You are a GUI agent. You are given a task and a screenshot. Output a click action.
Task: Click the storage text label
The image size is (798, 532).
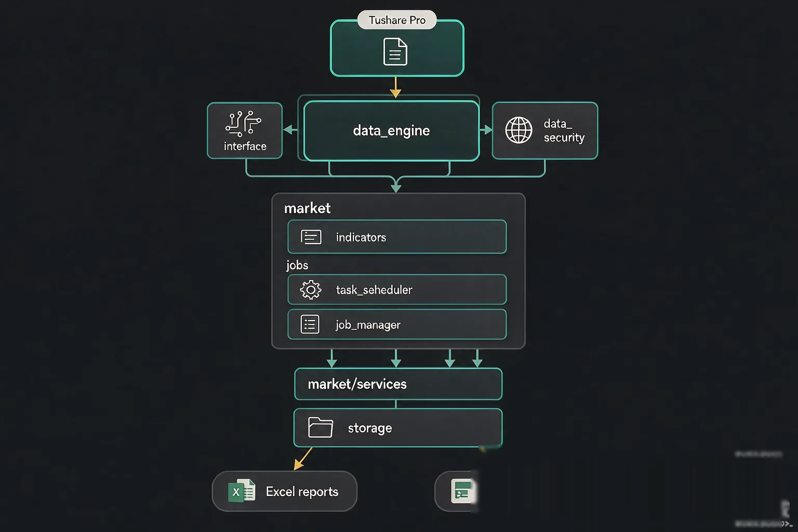point(370,428)
